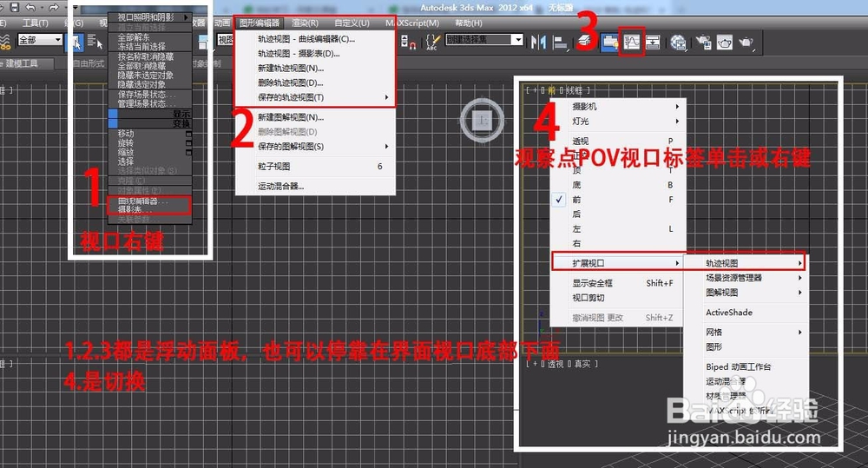Choose 视口剪切 viewport clipping option
This screenshot has height=468, width=868.
point(618,298)
